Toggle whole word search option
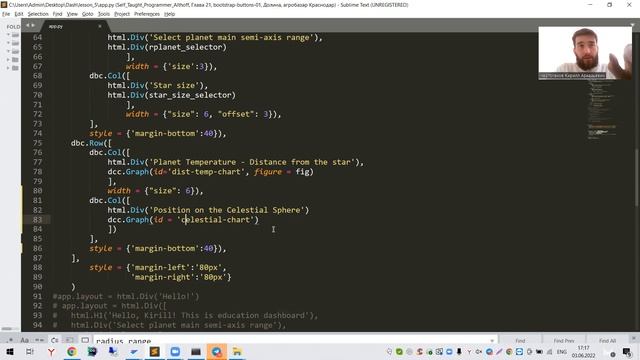 pyautogui.click(x=40, y=340)
